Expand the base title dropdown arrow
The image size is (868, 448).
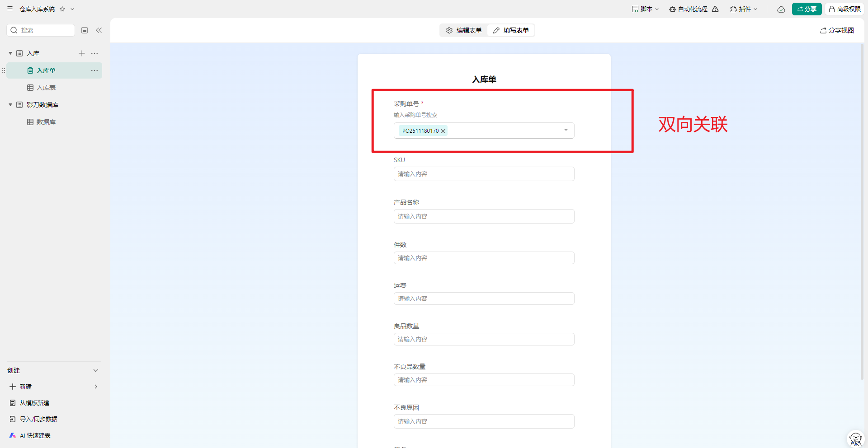tap(72, 9)
